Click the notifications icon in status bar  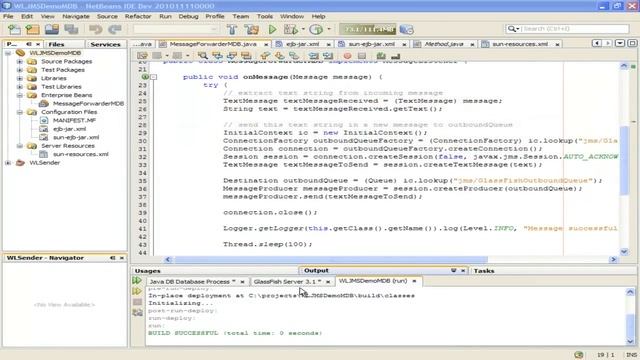(578, 355)
